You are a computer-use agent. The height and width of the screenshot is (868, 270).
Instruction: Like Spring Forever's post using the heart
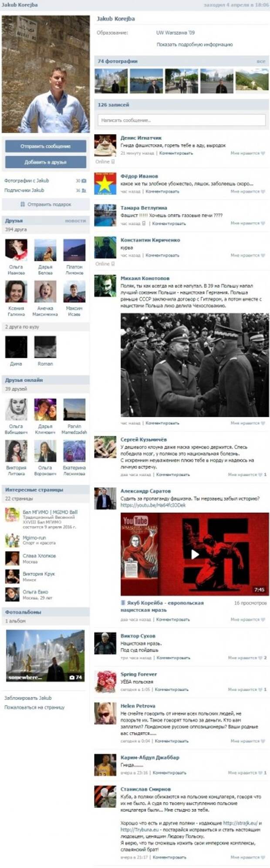coord(260,689)
